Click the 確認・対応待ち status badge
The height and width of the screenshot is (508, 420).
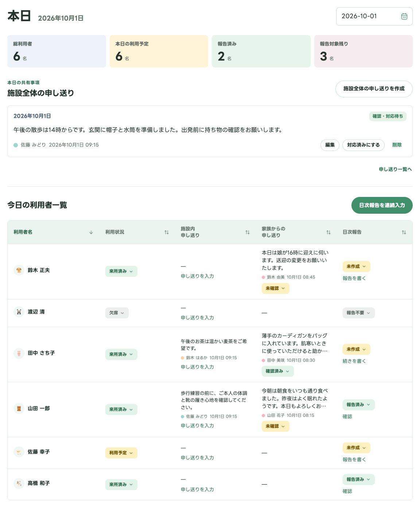[388, 116]
